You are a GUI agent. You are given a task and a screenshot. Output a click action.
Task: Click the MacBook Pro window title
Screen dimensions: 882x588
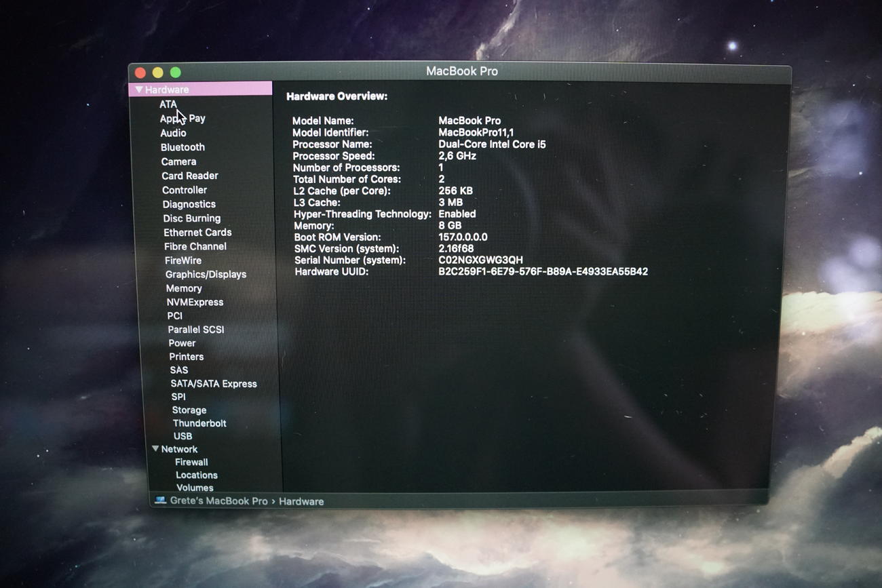pyautogui.click(x=462, y=71)
